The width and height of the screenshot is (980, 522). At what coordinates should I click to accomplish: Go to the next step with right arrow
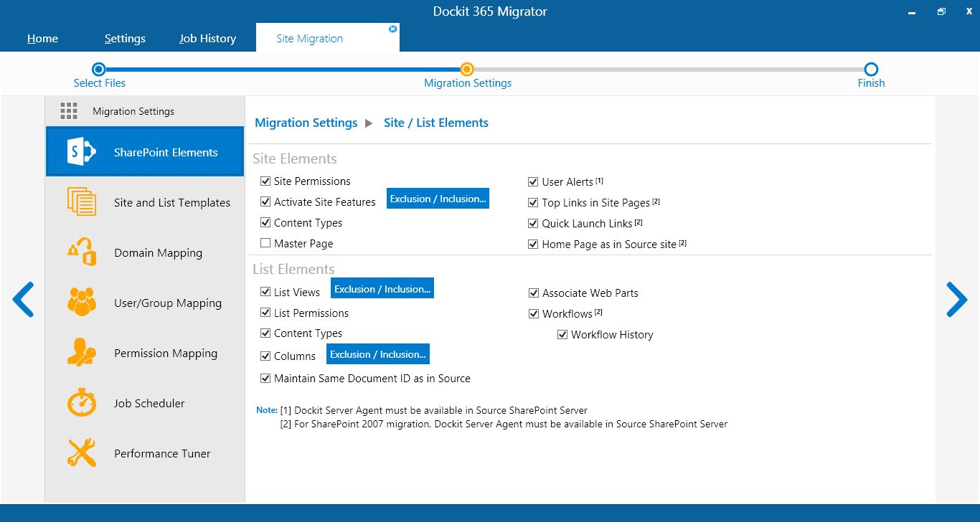tap(957, 300)
